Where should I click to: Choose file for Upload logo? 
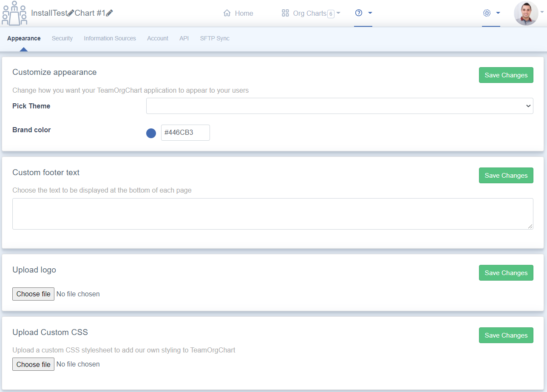(33, 294)
